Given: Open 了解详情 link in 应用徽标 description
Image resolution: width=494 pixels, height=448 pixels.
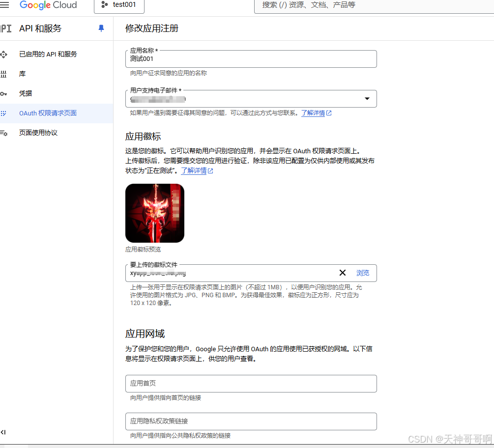Looking at the screenshot, I should pyautogui.click(x=197, y=170).
